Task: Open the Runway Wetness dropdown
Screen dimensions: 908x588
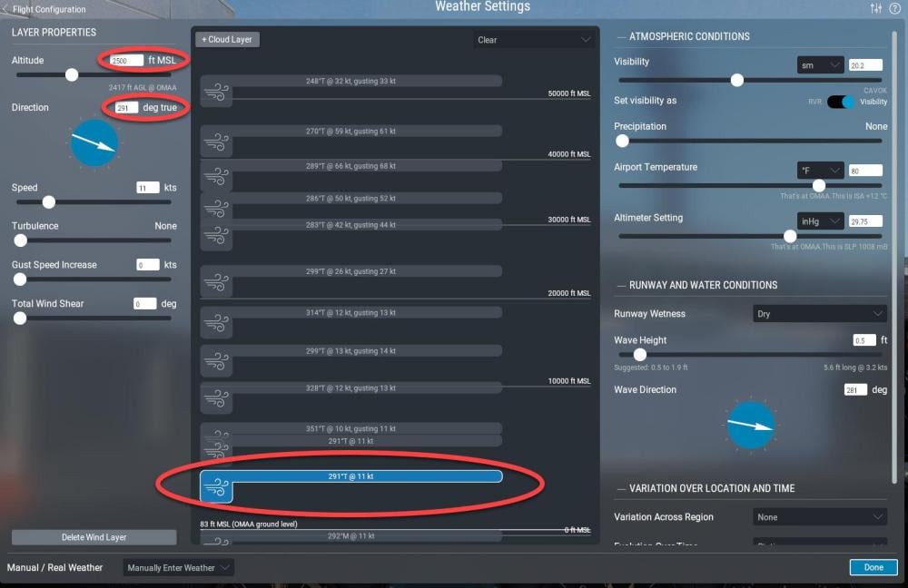Action: pyautogui.click(x=819, y=314)
